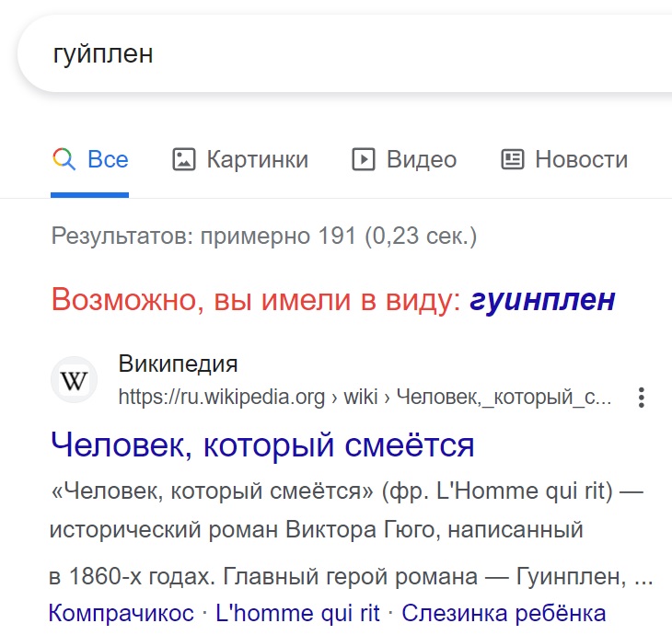
Task: Switch to the Картинки tab
Action: point(258,159)
